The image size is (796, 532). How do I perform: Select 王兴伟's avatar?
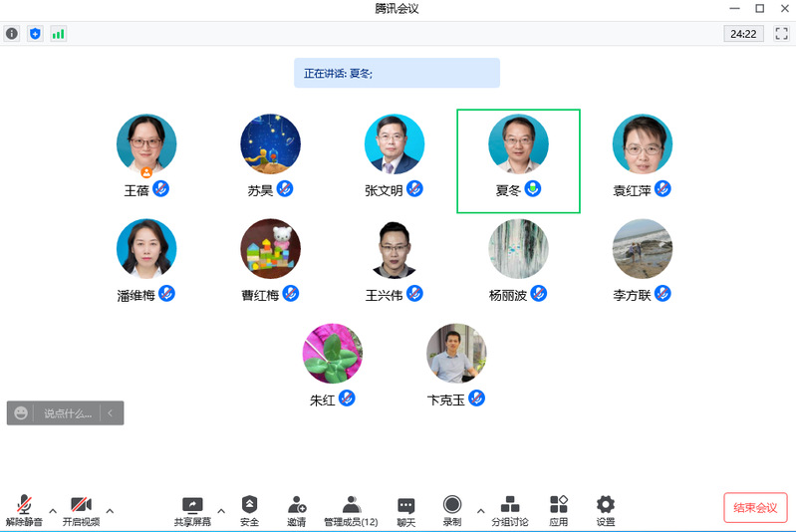[395, 249]
